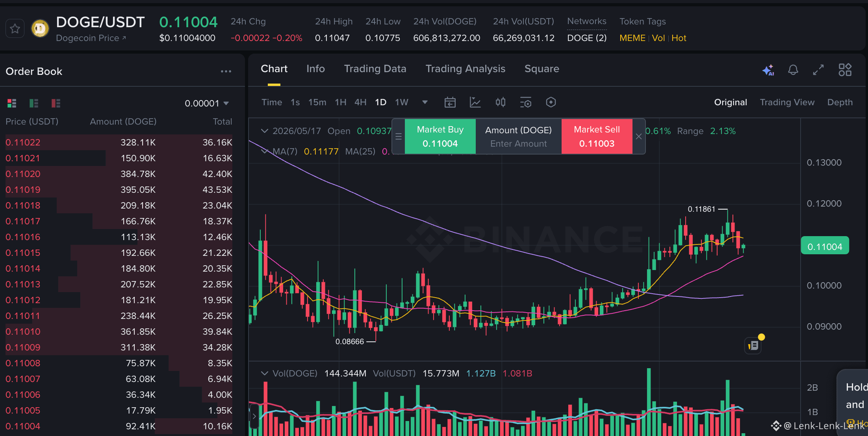Click the Lenk-Lenk-Lenk watermark Binance logo
This screenshot has width=868, height=436.
tap(776, 426)
